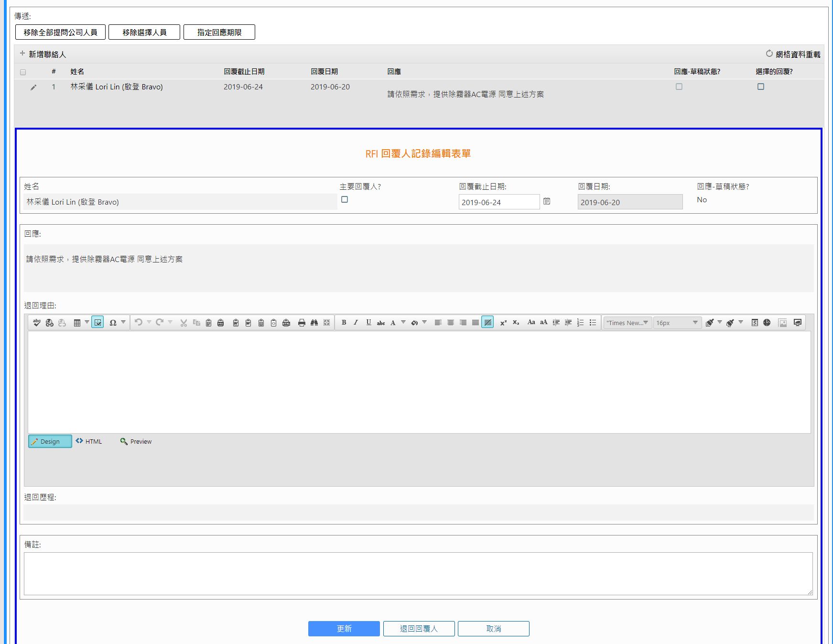
Task: Click pencil edit icon for Lori Lin row
Action: coord(33,87)
